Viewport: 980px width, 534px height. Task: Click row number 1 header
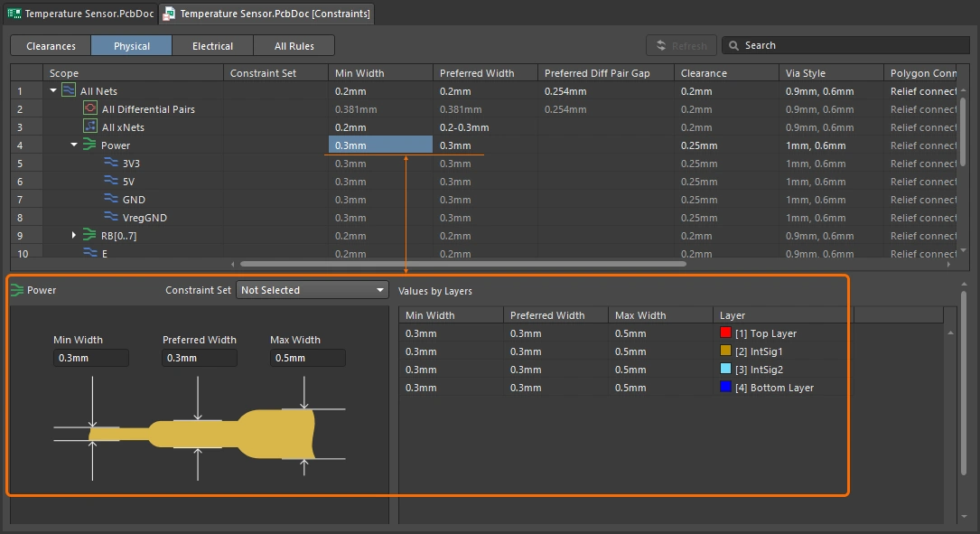click(x=26, y=90)
